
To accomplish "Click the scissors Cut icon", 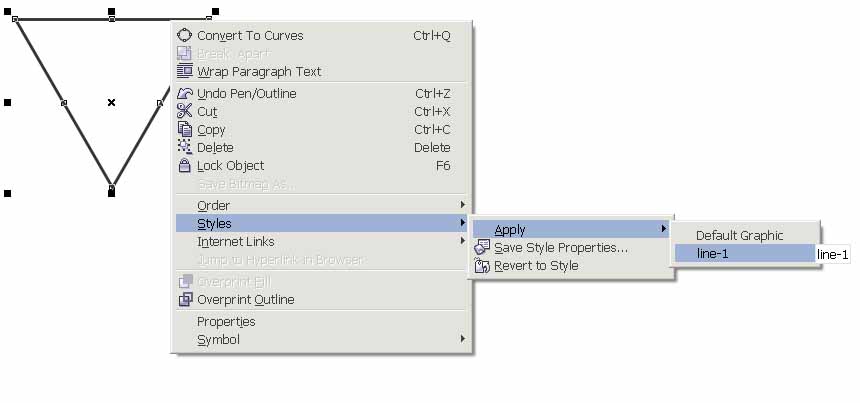I will point(185,111).
